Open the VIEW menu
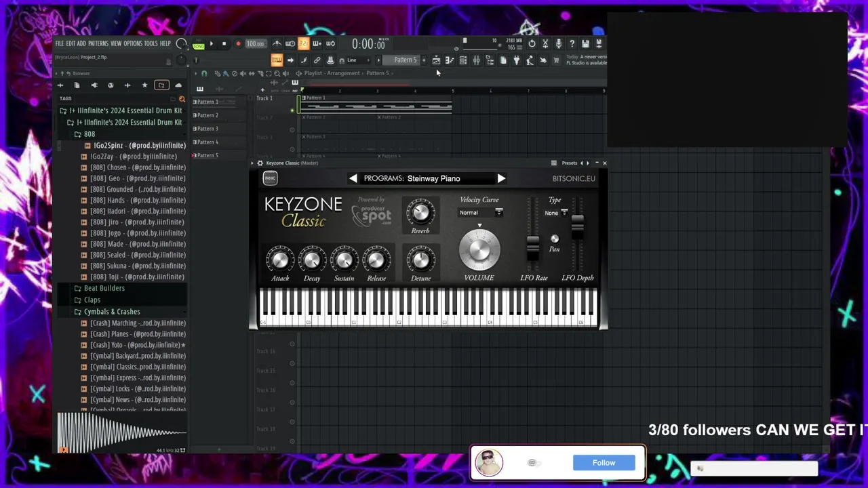Screen dimensions: 868x488 116,43
